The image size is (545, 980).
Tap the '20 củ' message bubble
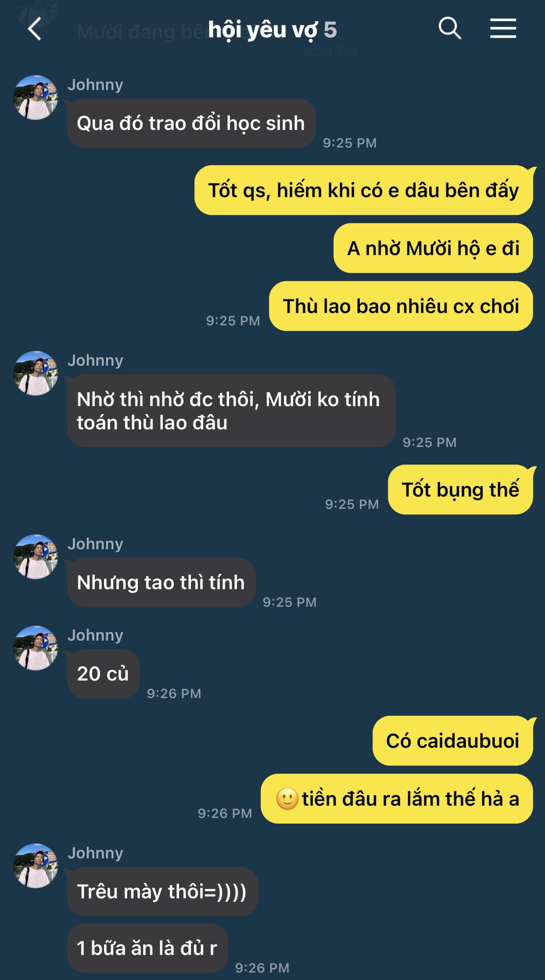coord(103,674)
